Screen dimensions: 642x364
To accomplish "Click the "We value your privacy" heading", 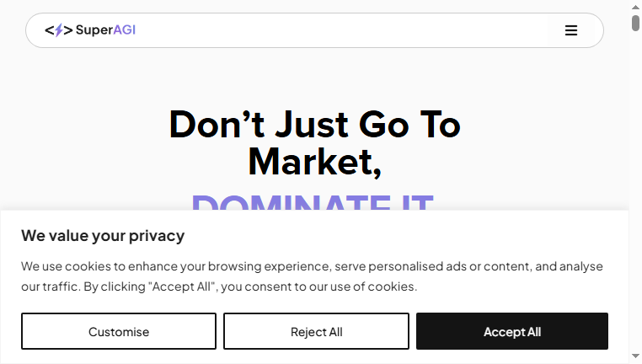I will point(103,236).
